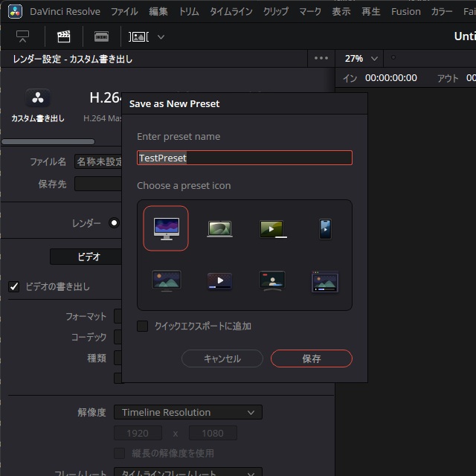Screen dimensions: 476x476
Task: Choose the laptop preset icon
Action: [219, 228]
